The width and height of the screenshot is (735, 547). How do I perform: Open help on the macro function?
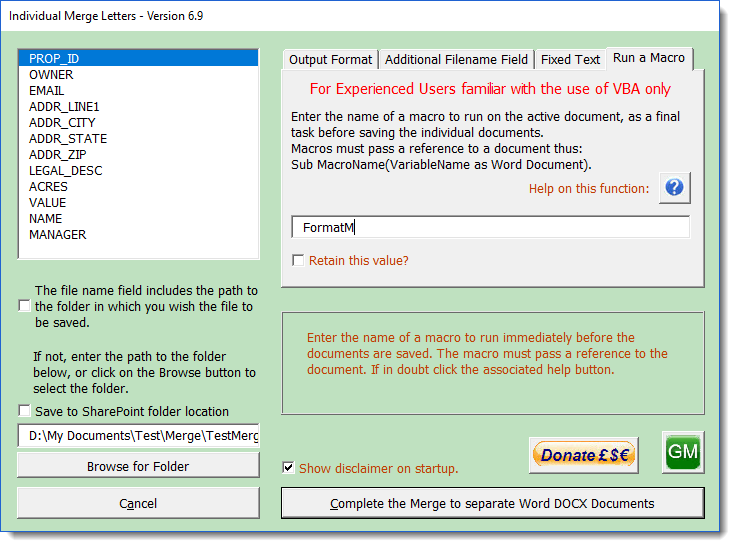coord(675,188)
